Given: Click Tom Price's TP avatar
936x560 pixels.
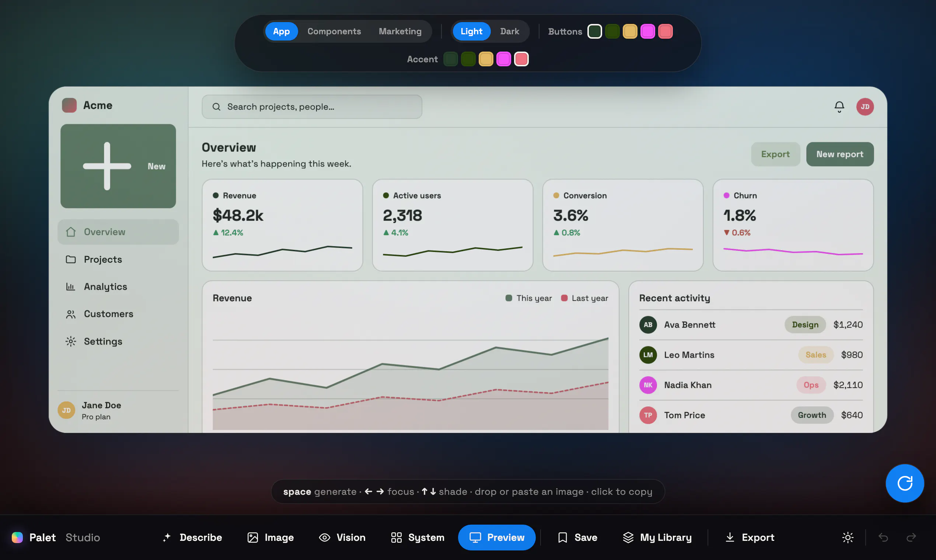Looking at the screenshot, I should tap(648, 415).
